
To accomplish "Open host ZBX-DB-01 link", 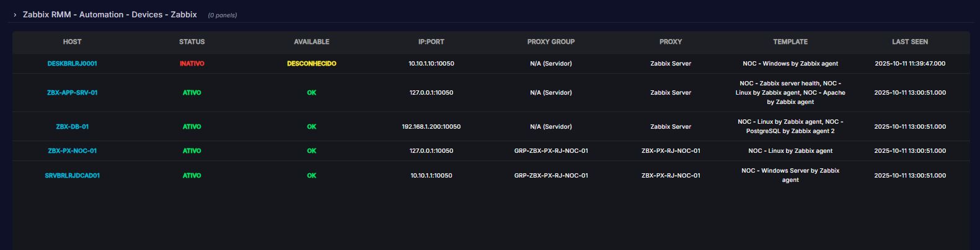I will 72,127.
